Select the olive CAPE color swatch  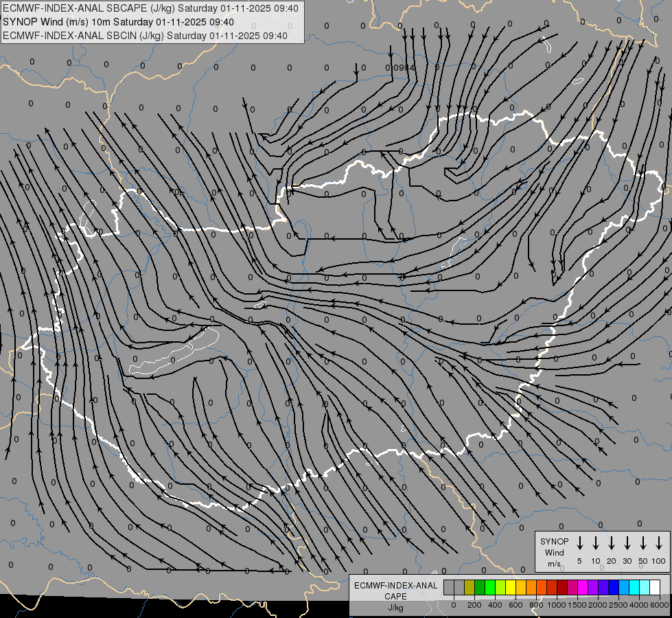click(470, 587)
